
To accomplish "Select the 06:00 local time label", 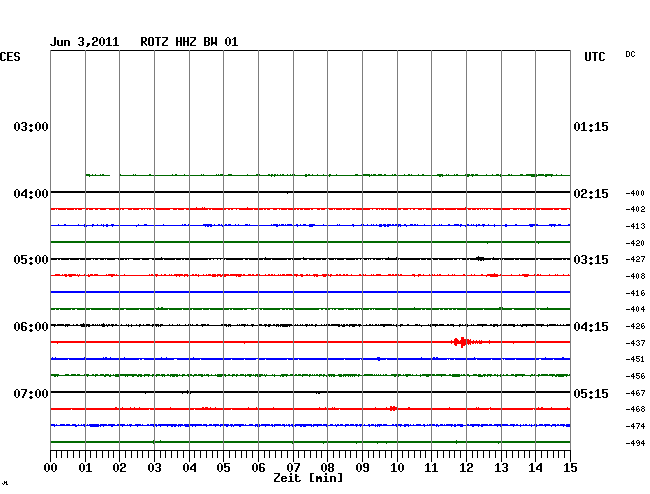I will pos(31,327).
